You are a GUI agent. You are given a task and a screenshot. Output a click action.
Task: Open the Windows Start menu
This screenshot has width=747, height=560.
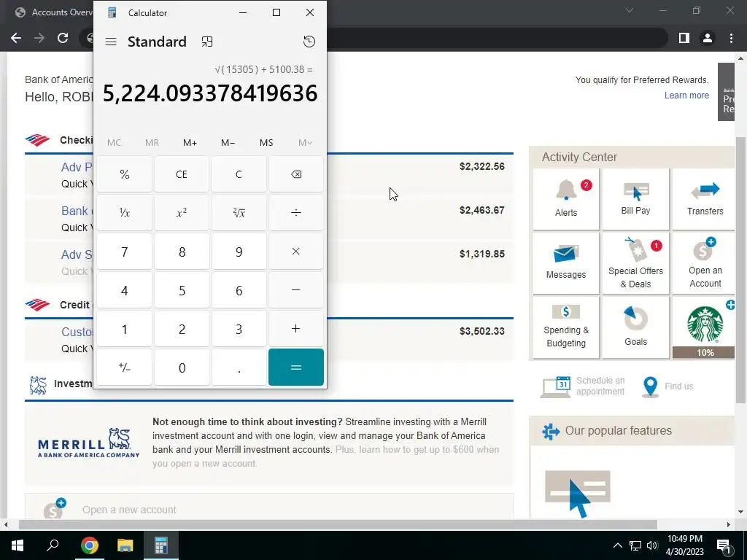pos(18,545)
